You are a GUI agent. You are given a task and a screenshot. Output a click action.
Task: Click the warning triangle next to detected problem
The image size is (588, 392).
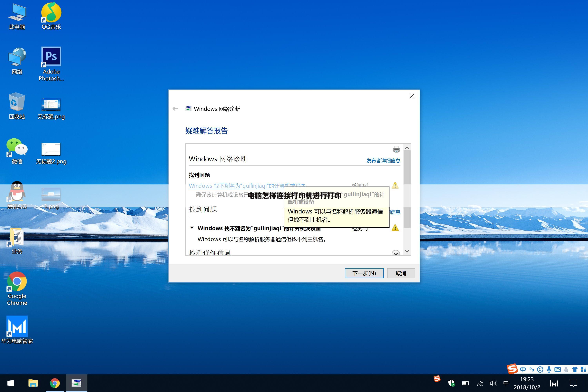pos(395,185)
